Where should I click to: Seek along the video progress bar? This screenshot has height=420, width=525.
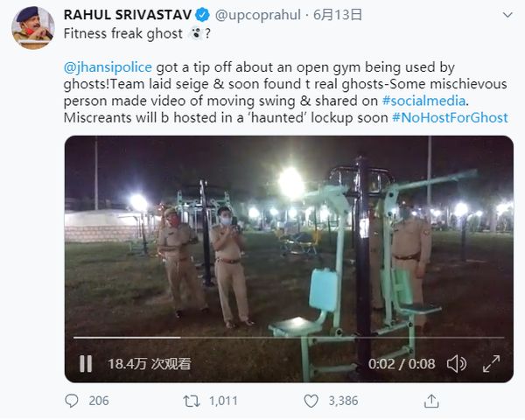(x=289, y=337)
